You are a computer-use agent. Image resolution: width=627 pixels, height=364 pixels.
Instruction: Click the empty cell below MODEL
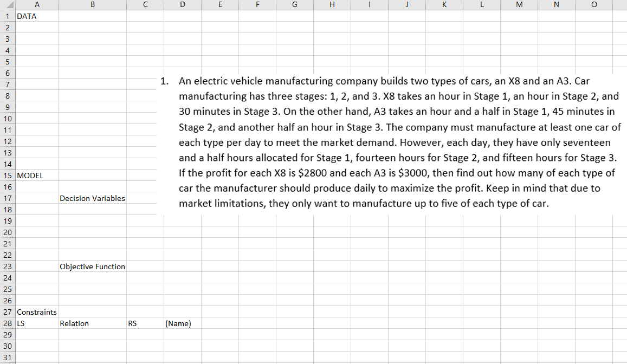(x=37, y=187)
